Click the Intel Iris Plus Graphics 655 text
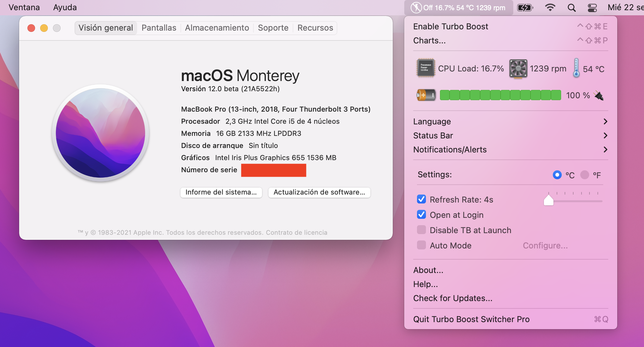 pyautogui.click(x=276, y=158)
